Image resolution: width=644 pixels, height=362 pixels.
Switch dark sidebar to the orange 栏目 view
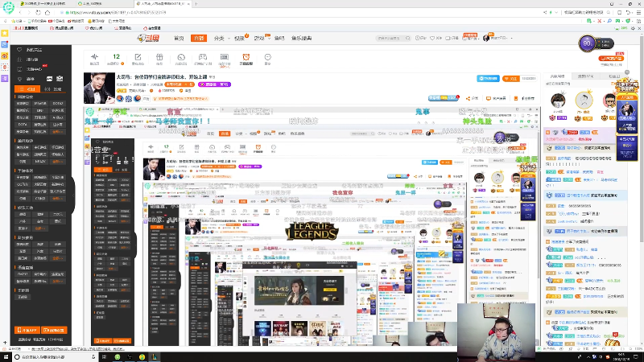click(27, 89)
